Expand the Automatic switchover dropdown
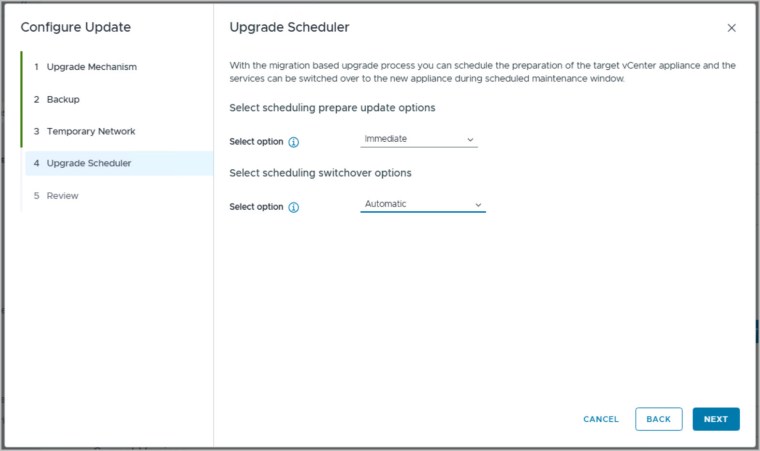 click(x=423, y=204)
